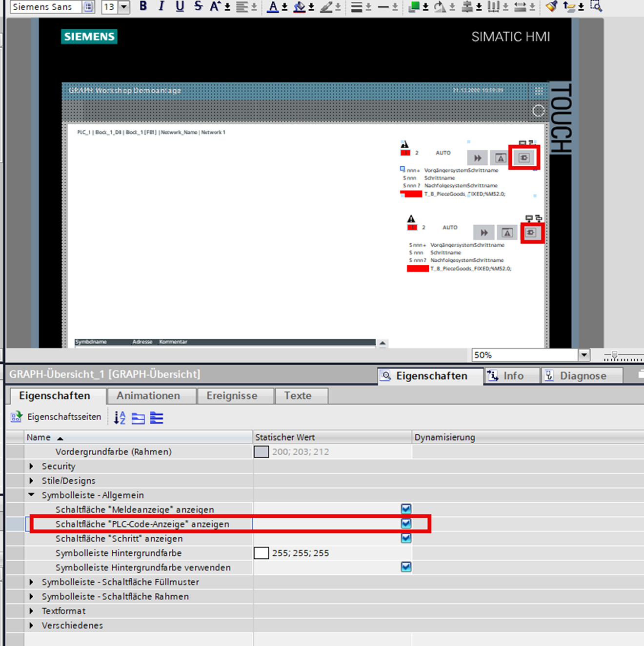Click the circle icon below the HMI header
The width and height of the screenshot is (644, 646).
coord(538,111)
